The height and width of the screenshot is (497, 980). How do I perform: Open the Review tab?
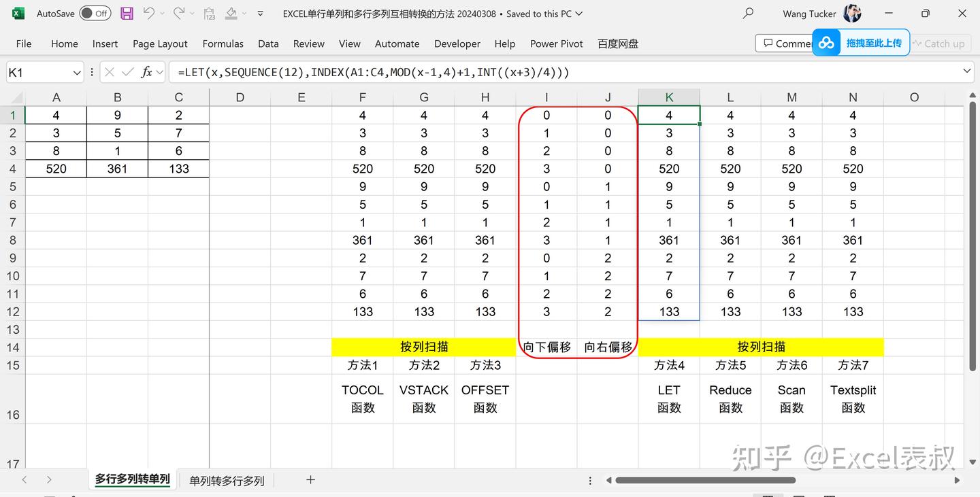pos(308,44)
